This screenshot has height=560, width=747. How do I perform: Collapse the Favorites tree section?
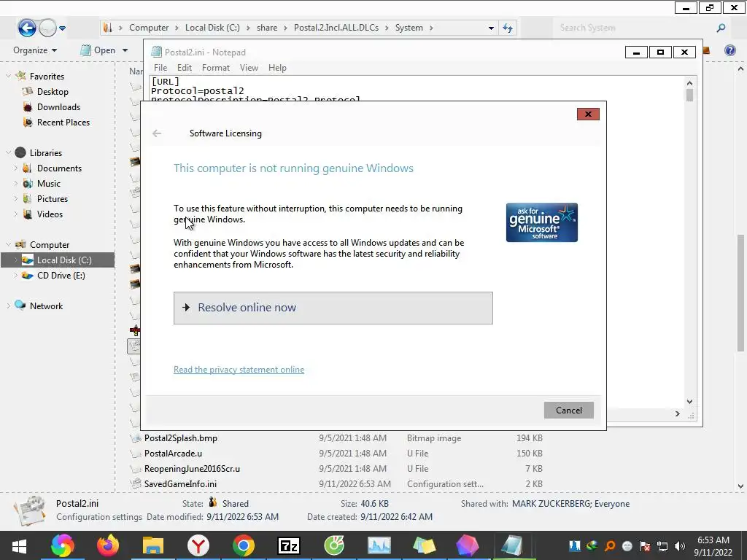(8, 76)
